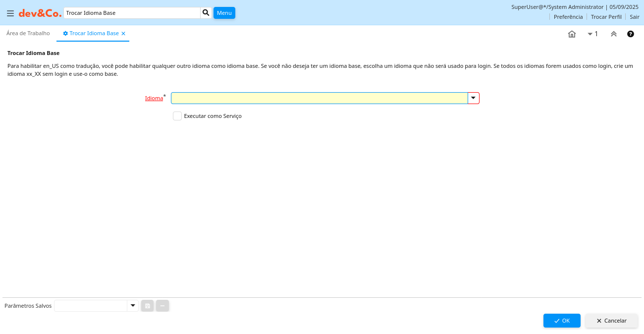The height and width of the screenshot is (334, 644).
Task: Switch to Área de Trabalho tab
Action: point(28,33)
